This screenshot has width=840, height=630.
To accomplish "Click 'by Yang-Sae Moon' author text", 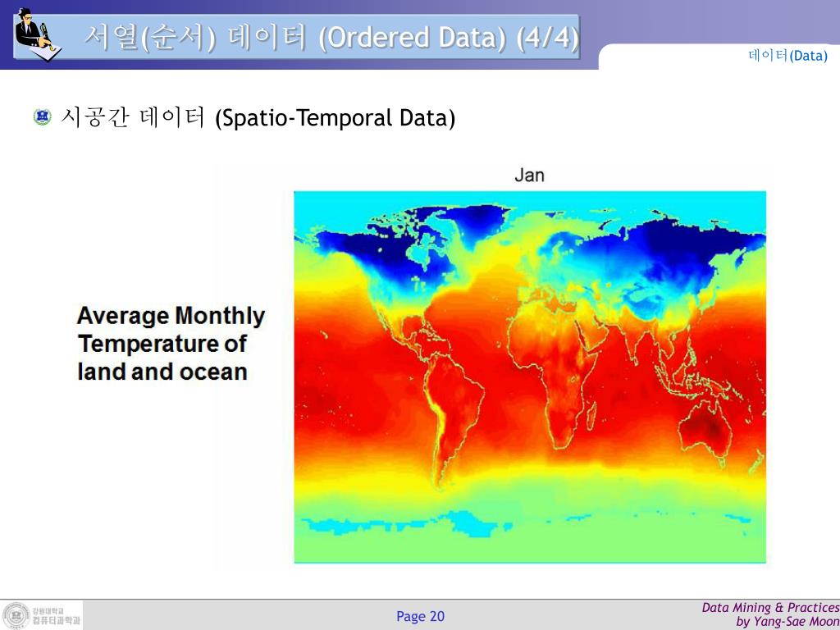I will pyautogui.click(x=787, y=622).
